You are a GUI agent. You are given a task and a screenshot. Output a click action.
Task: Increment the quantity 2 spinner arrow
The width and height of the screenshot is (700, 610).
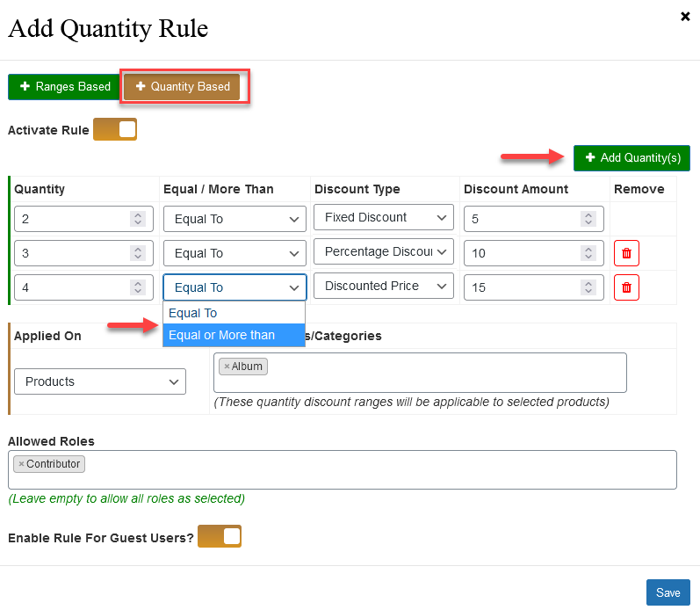(x=138, y=215)
